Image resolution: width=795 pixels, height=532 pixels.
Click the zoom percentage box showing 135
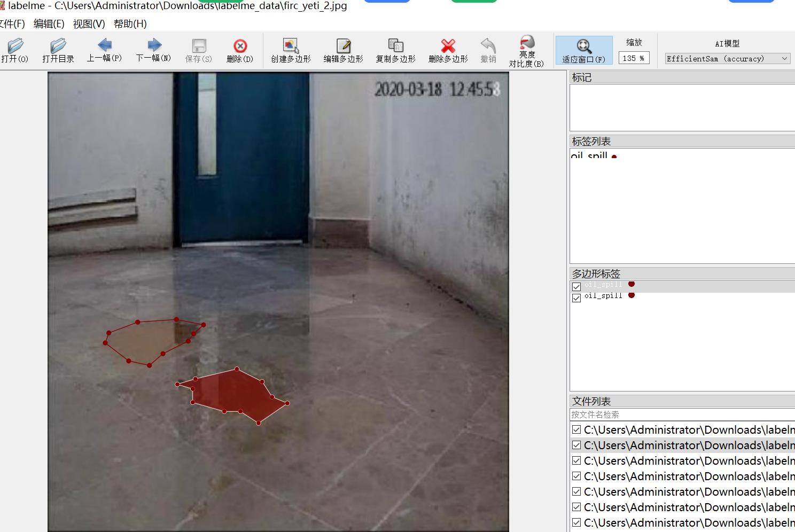(x=634, y=58)
